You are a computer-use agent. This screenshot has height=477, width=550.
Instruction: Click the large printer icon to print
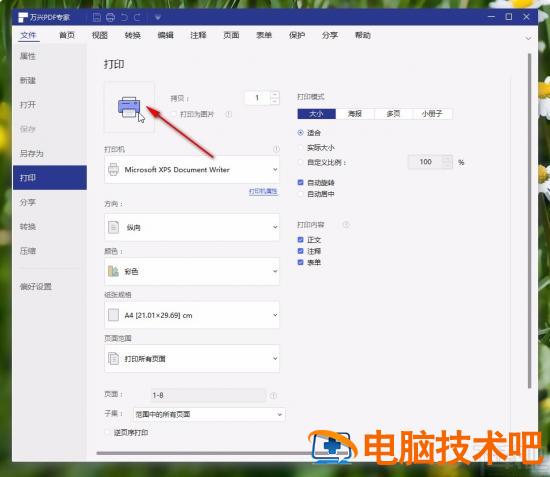(x=129, y=107)
